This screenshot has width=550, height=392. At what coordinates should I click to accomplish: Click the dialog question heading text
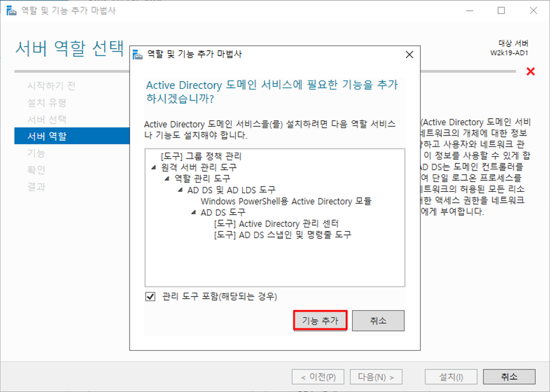(272, 91)
